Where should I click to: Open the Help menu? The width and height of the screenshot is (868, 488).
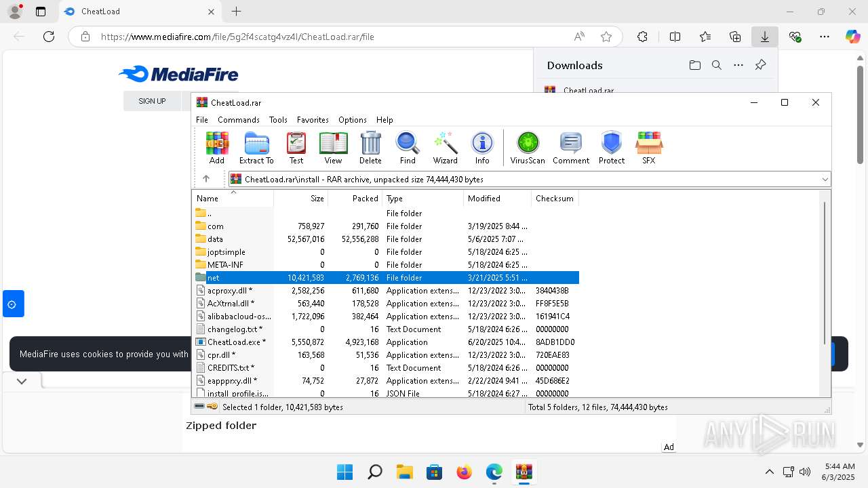[x=384, y=119]
